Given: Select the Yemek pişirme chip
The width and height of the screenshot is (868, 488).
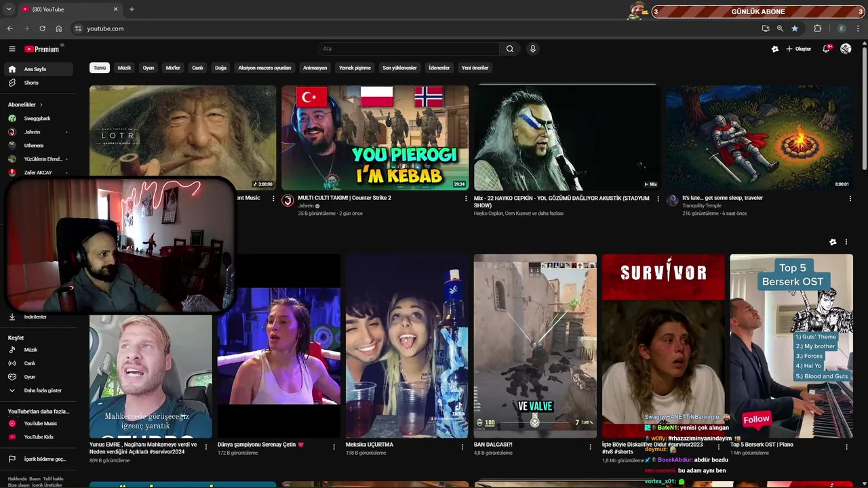Looking at the screenshot, I should coord(355,68).
